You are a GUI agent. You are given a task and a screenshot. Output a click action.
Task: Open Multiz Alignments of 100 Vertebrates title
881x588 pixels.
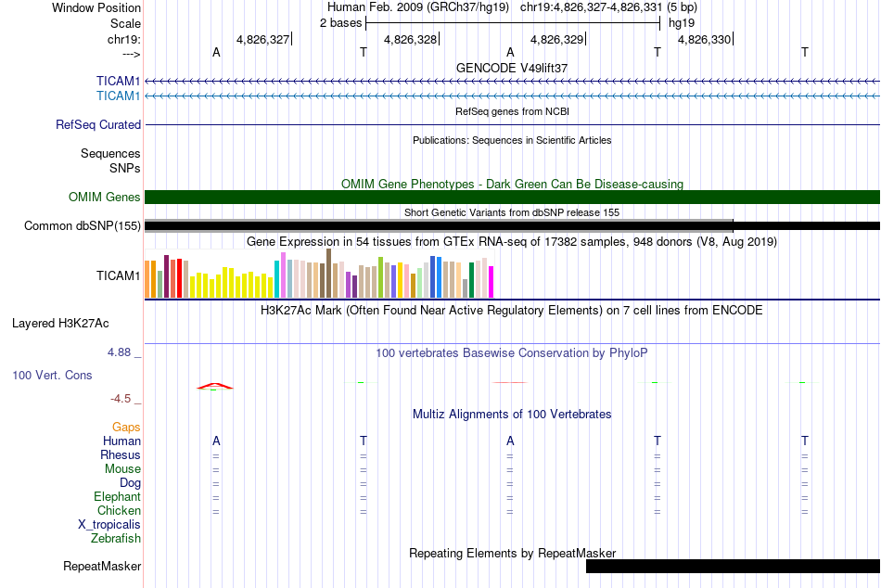[x=512, y=415]
